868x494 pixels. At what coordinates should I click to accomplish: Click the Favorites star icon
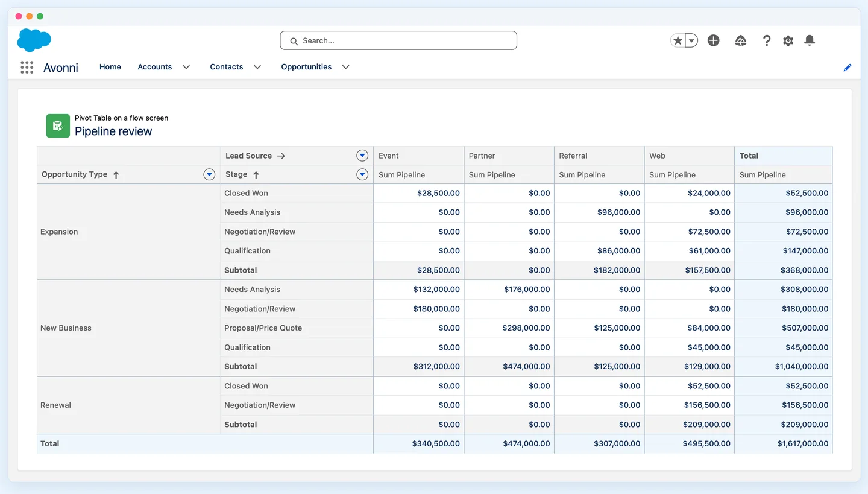[x=678, y=40]
